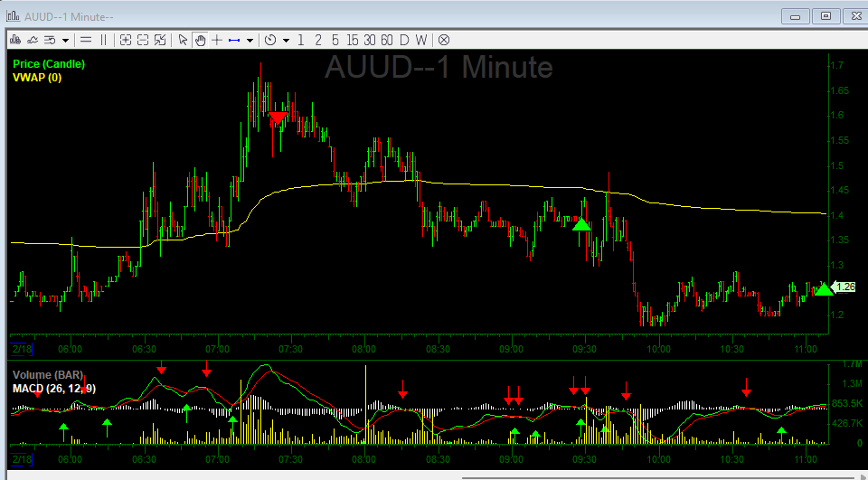Click the MACD (26, 12, 9) label

coord(54,389)
